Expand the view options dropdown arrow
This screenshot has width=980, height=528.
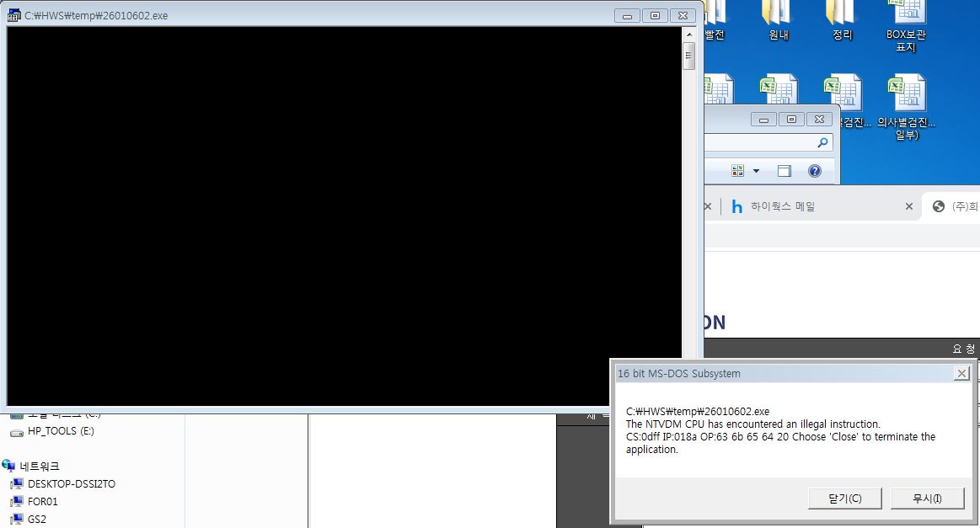point(756,171)
